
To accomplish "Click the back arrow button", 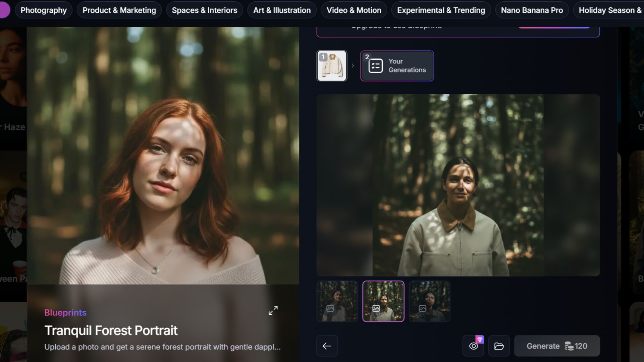I will pyautogui.click(x=327, y=346).
